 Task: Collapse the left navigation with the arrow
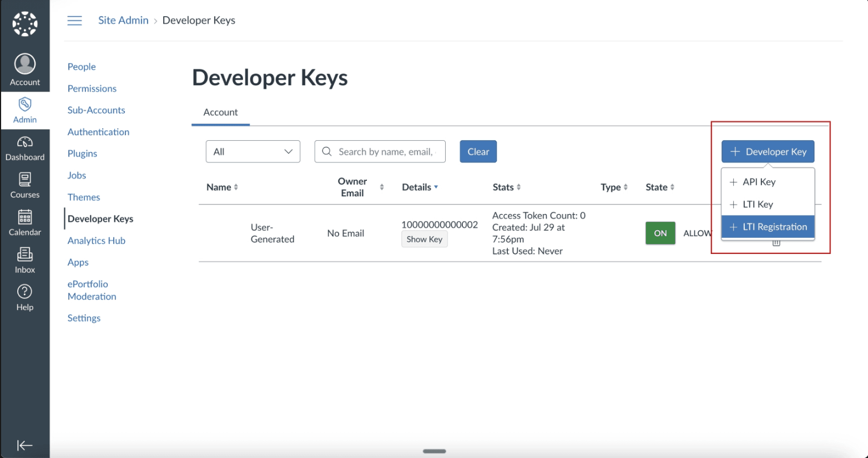[24, 445]
